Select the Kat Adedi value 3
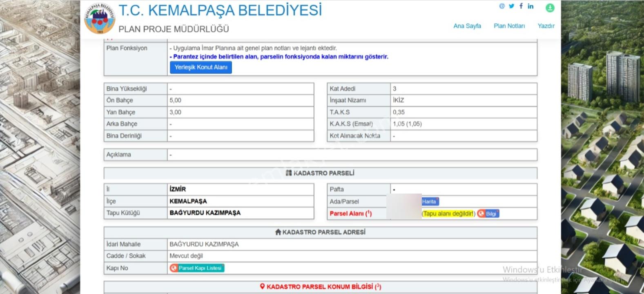644x294 pixels. [394, 89]
